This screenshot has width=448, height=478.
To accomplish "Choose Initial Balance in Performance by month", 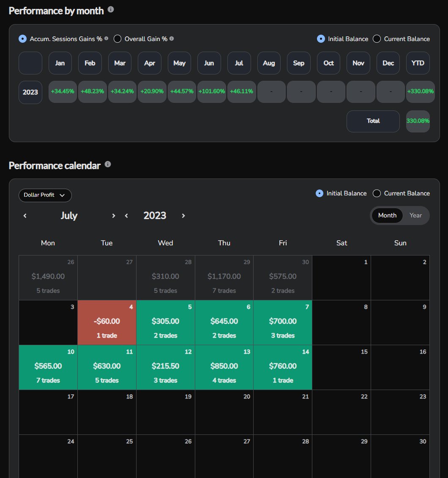I will point(321,39).
